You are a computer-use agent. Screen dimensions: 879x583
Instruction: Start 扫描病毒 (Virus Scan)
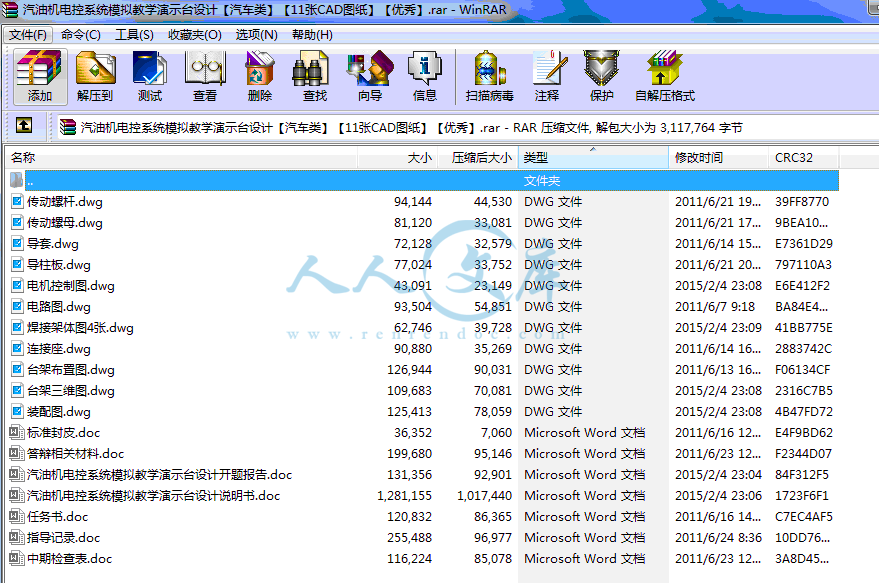click(x=489, y=76)
